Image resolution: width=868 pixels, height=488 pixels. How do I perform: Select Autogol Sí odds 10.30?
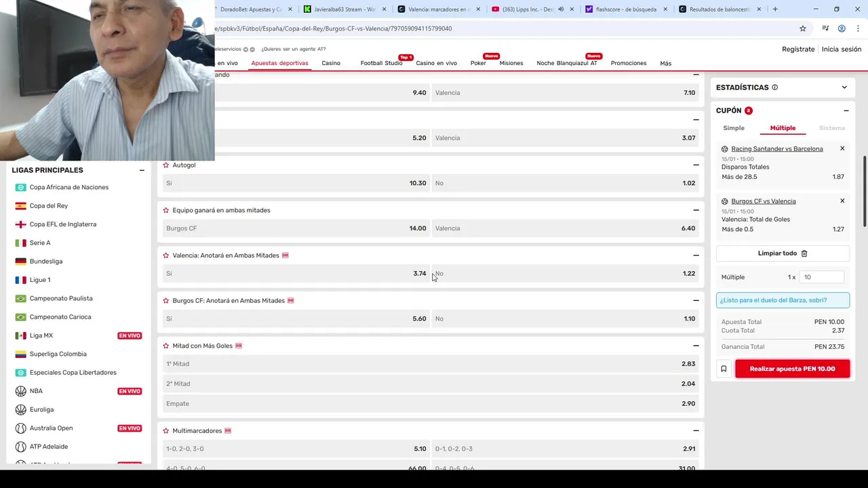pos(296,183)
